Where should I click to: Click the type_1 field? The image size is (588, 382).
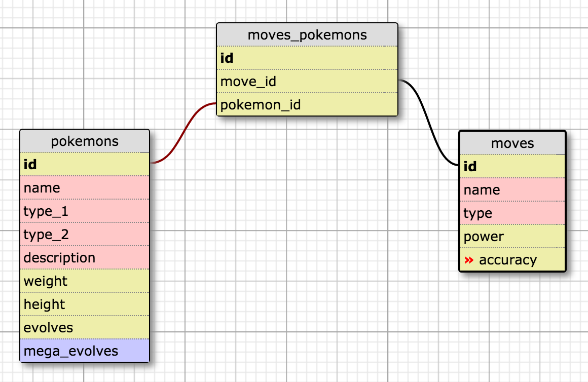pyautogui.click(x=85, y=211)
